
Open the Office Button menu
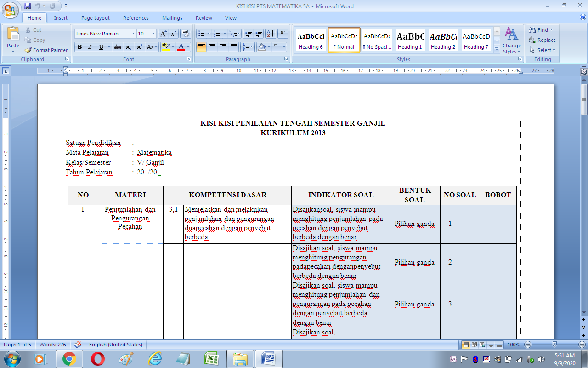(x=11, y=9)
